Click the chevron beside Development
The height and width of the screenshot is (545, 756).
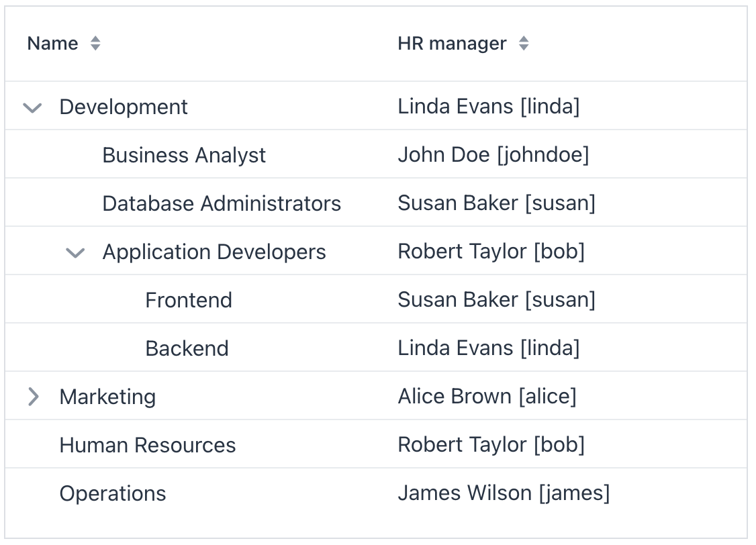32,107
